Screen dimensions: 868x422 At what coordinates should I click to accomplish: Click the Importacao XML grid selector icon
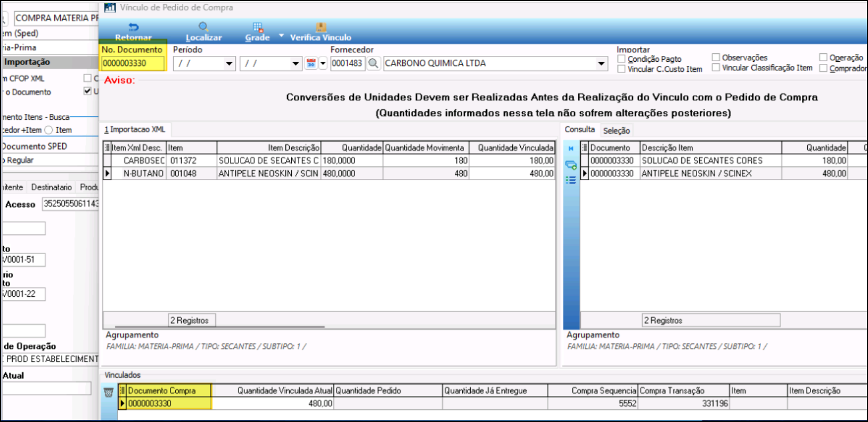107,148
